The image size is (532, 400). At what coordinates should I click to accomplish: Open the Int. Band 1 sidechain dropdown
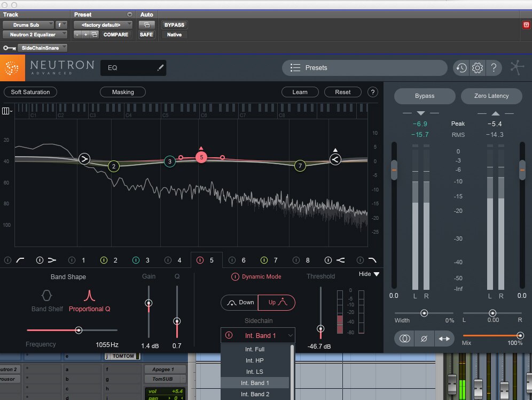tap(258, 335)
